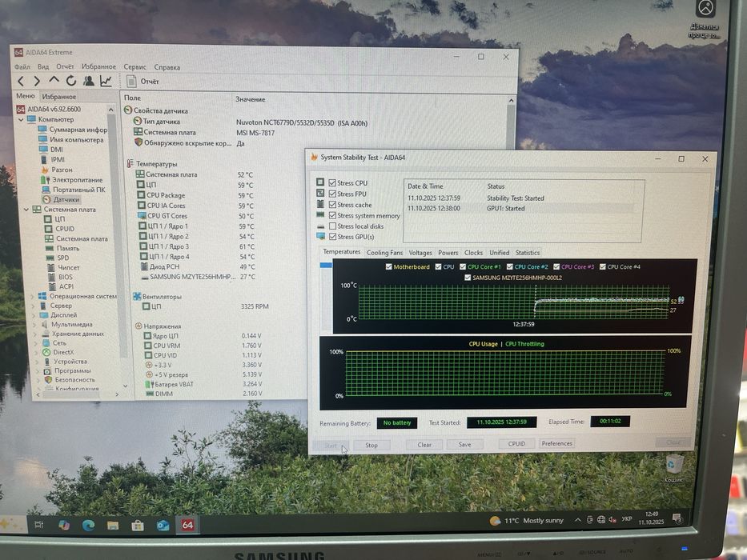Switch to the Clocks tab
Image resolution: width=747 pixels, height=560 pixels.
[x=473, y=253]
